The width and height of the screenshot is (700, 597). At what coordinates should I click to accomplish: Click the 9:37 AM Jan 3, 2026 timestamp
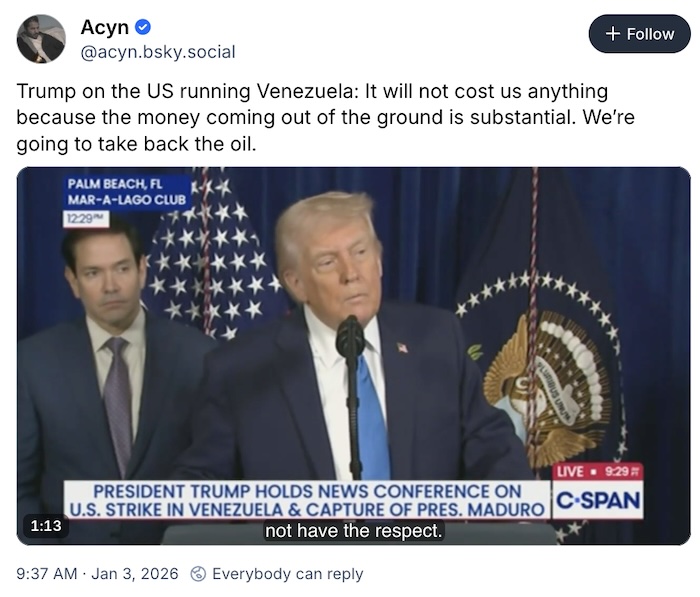click(97, 574)
